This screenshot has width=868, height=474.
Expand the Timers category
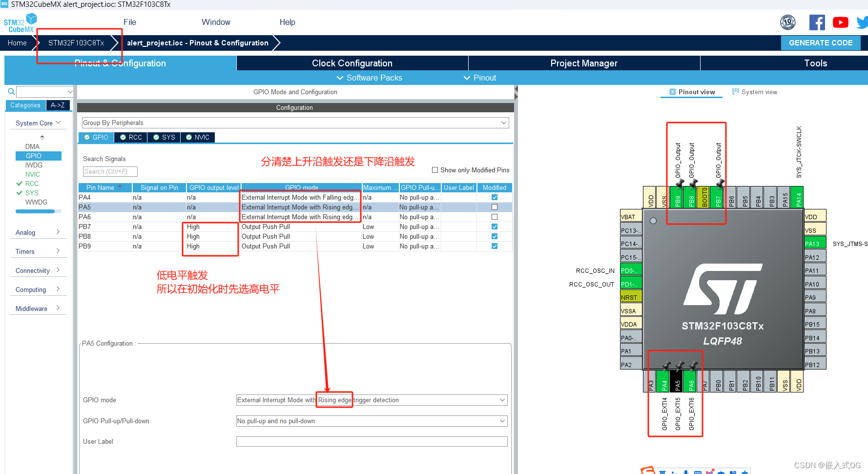point(38,251)
